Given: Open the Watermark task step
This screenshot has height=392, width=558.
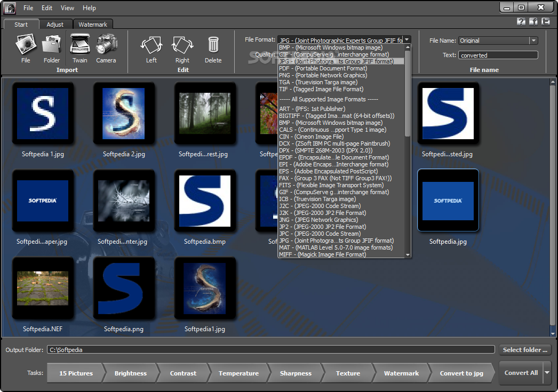Looking at the screenshot, I should tap(401, 373).
